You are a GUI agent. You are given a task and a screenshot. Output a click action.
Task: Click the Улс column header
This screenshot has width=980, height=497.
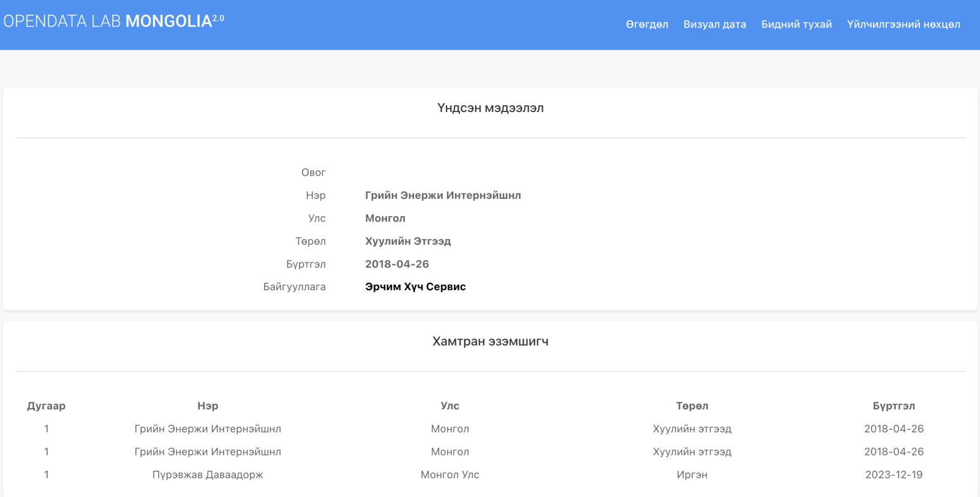450,406
